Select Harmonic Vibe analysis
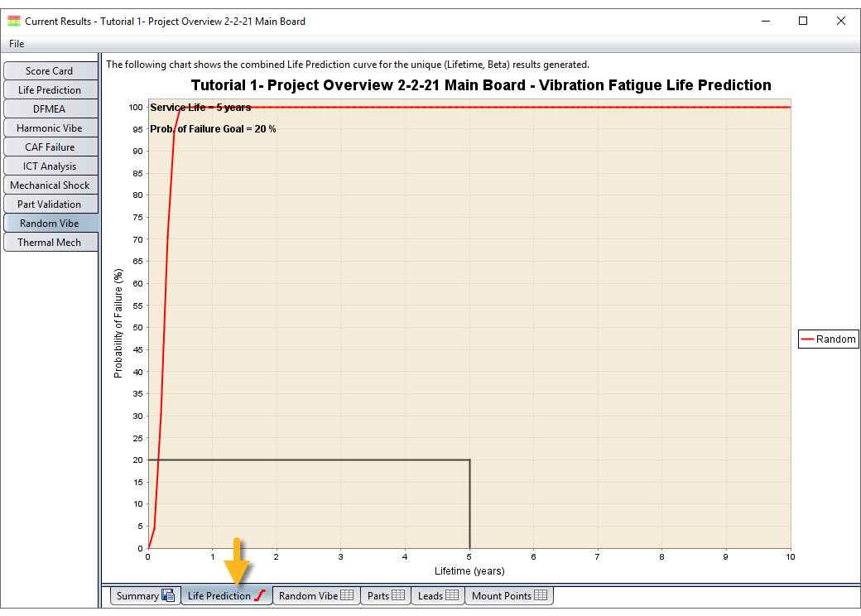 coord(50,128)
